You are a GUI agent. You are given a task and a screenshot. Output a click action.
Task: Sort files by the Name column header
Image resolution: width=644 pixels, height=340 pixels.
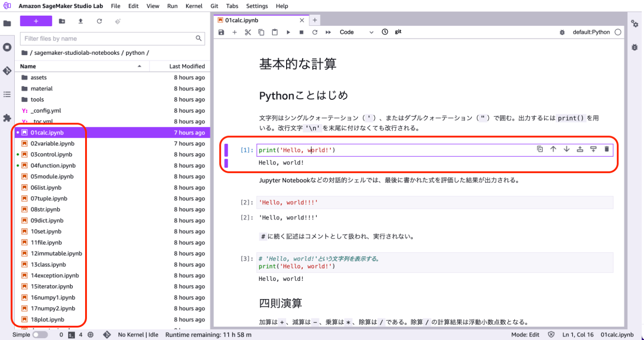tap(82, 66)
